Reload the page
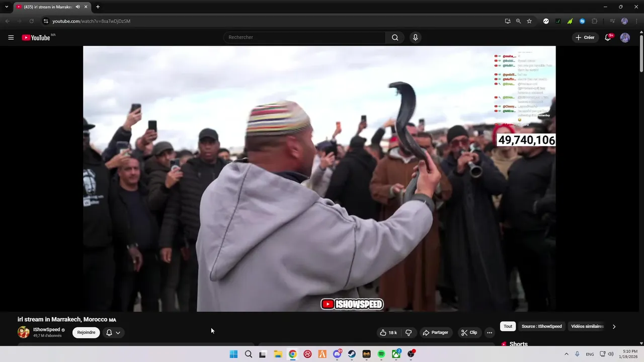The height and width of the screenshot is (362, 644). [x=31, y=21]
